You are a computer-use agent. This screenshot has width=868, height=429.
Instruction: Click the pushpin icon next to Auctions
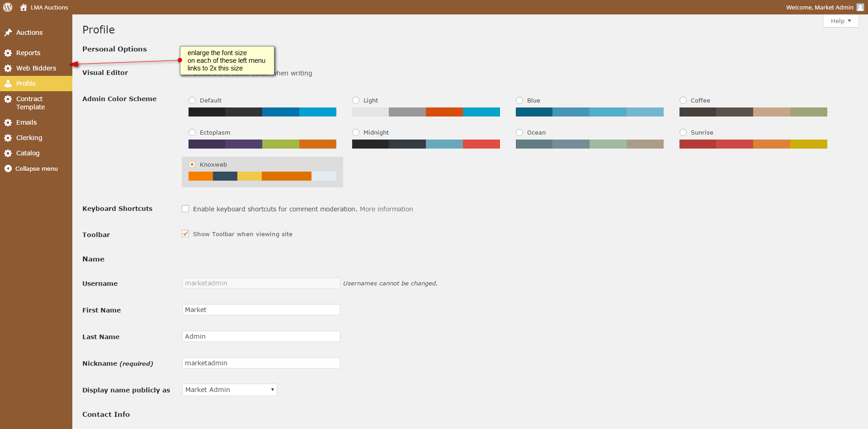tap(8, 33)
